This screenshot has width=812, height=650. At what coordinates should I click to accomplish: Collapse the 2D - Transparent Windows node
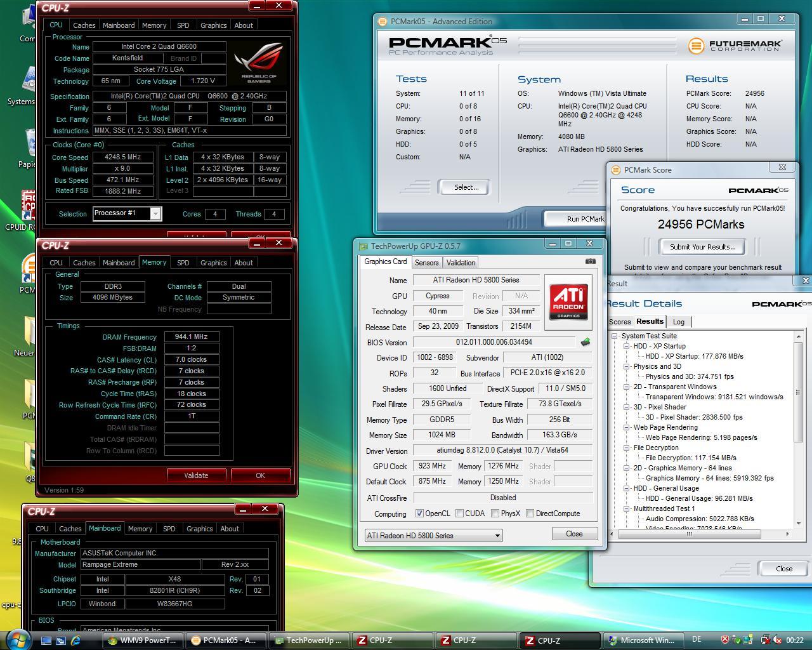click(626, 387)
